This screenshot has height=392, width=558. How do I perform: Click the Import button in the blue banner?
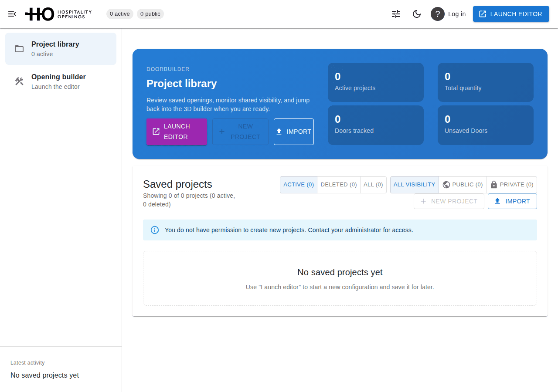tap(294, 132)
